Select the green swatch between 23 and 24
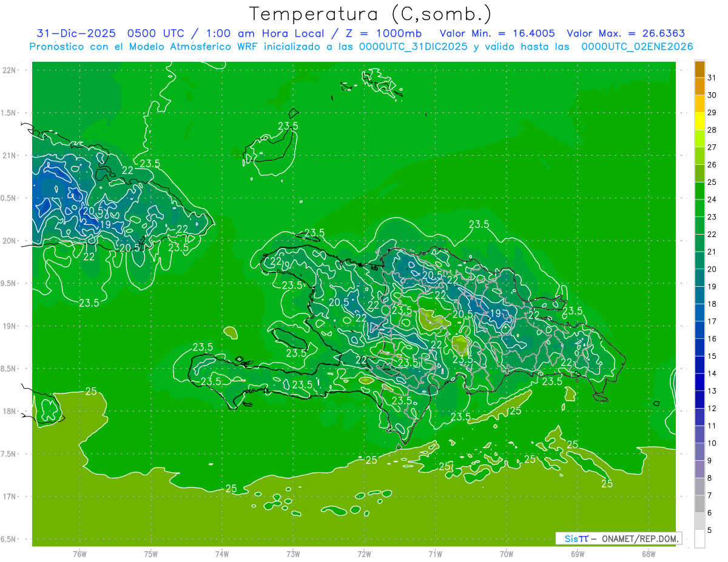Viewport: 728px width, 562px height. pos(699,209)
